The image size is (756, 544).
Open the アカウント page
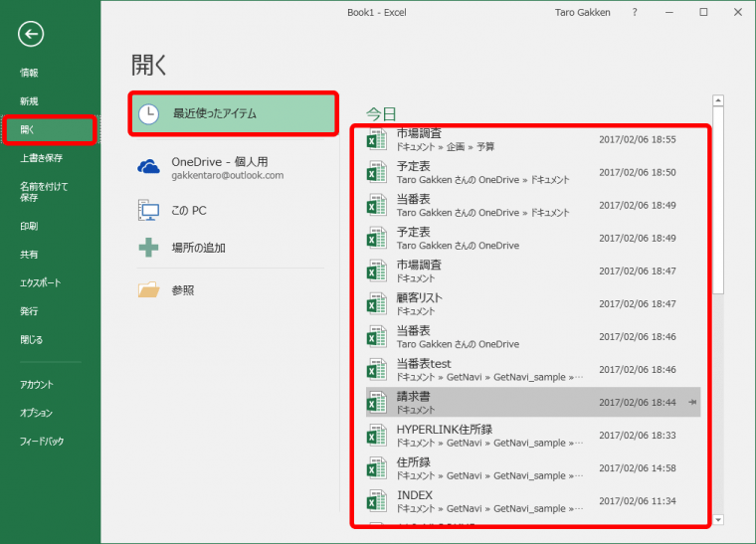coord(37,385)
